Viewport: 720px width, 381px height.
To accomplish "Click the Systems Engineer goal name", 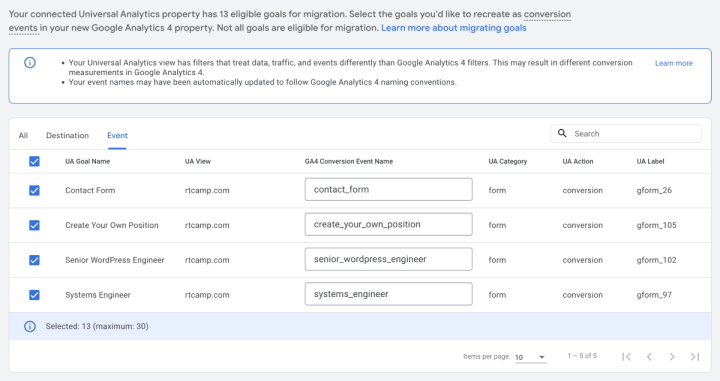I will coord(98,295).
